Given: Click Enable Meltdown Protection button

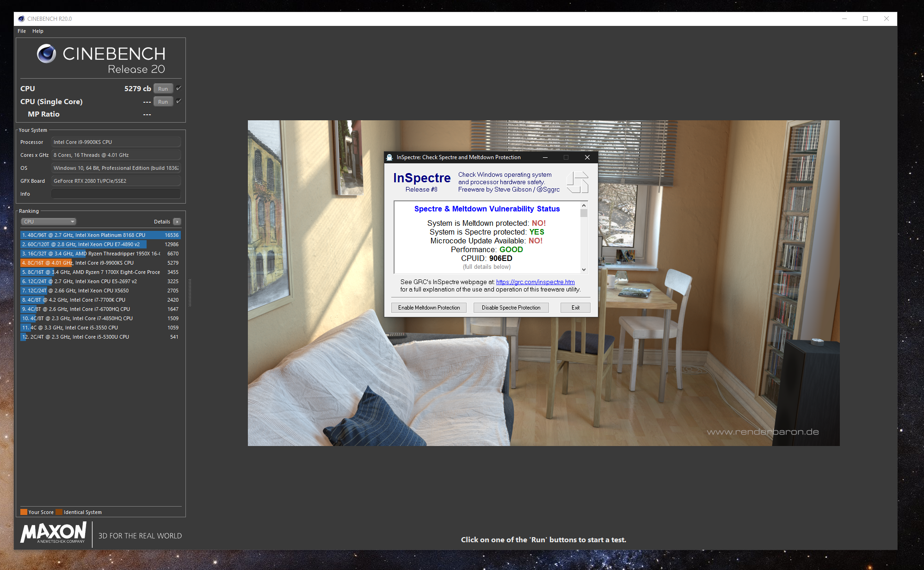Looking at the screenshot, I should coord(429,308).
